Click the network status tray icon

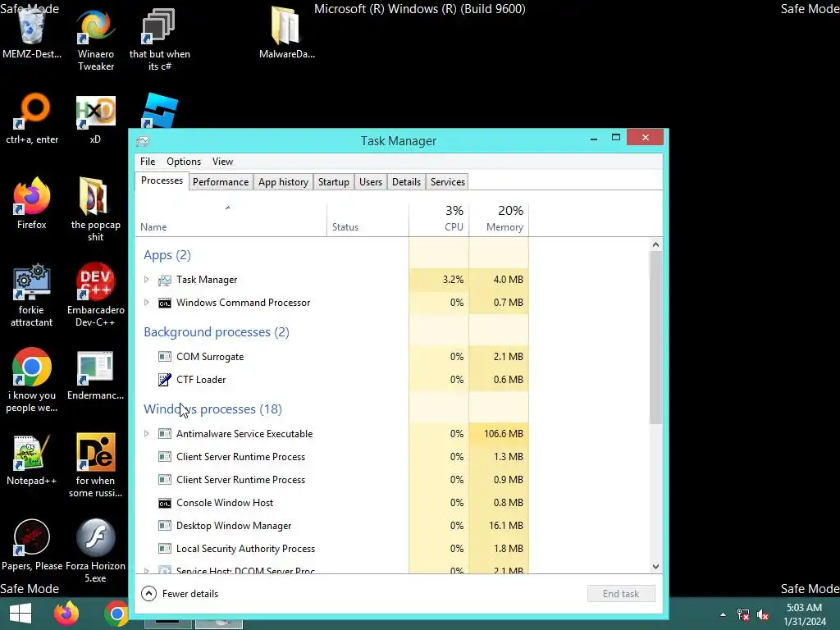(x=743, y=614)
